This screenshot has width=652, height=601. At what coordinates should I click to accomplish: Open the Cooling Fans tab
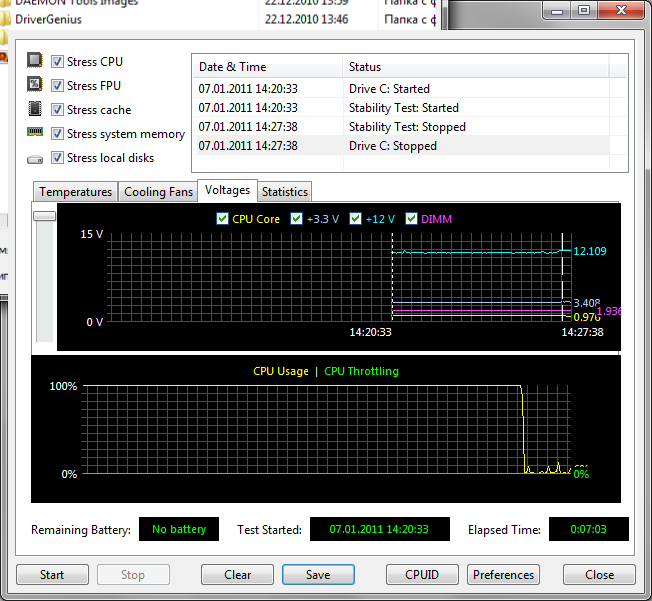[x=158, y=192]
